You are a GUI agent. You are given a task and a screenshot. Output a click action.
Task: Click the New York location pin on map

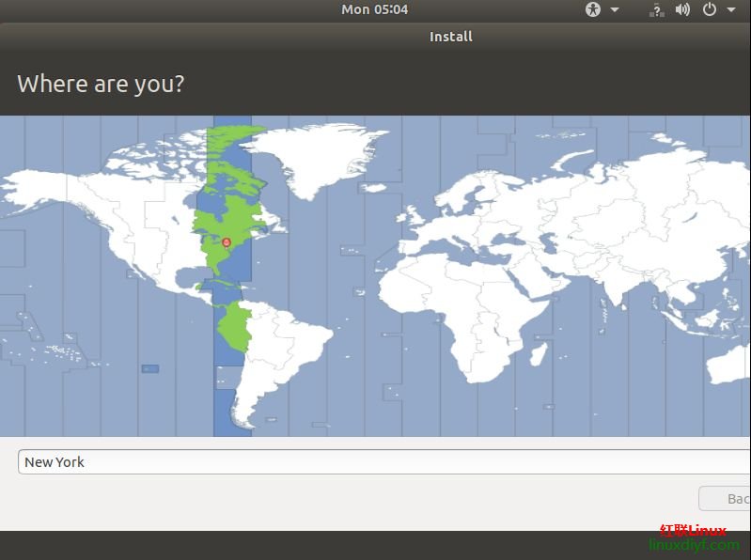(227, 242)
